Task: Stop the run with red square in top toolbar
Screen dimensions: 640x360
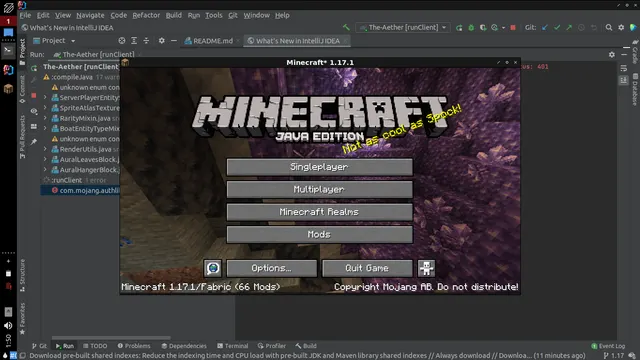Action: [513, 27]
